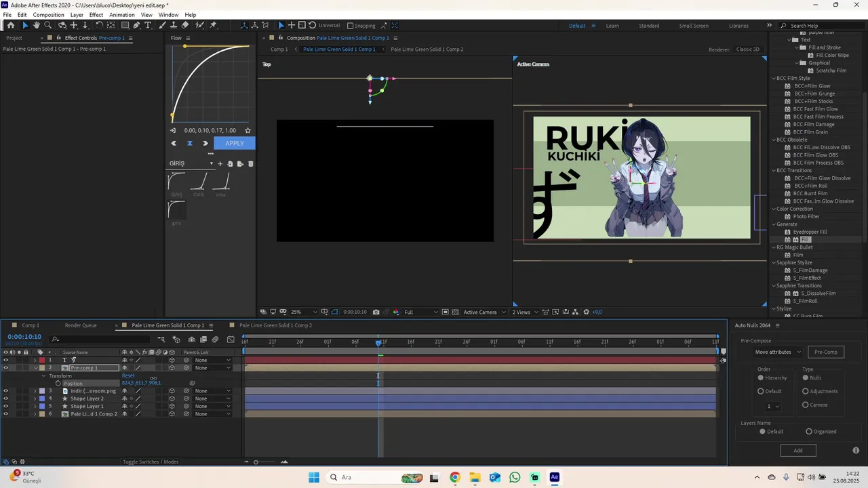Select the Rectangle shape tool
This screenshot has height=488, width=868.
(x=125, y=25)
